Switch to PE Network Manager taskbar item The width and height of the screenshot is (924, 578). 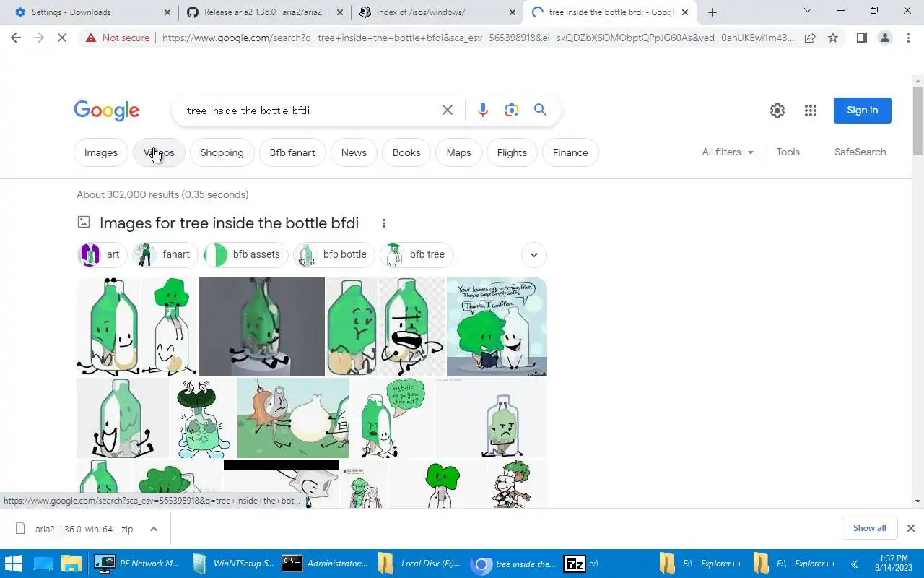(137, 564)
